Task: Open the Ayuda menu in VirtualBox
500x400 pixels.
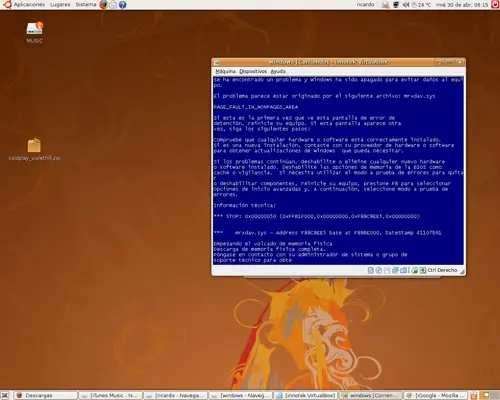Action: click(278, 71)
